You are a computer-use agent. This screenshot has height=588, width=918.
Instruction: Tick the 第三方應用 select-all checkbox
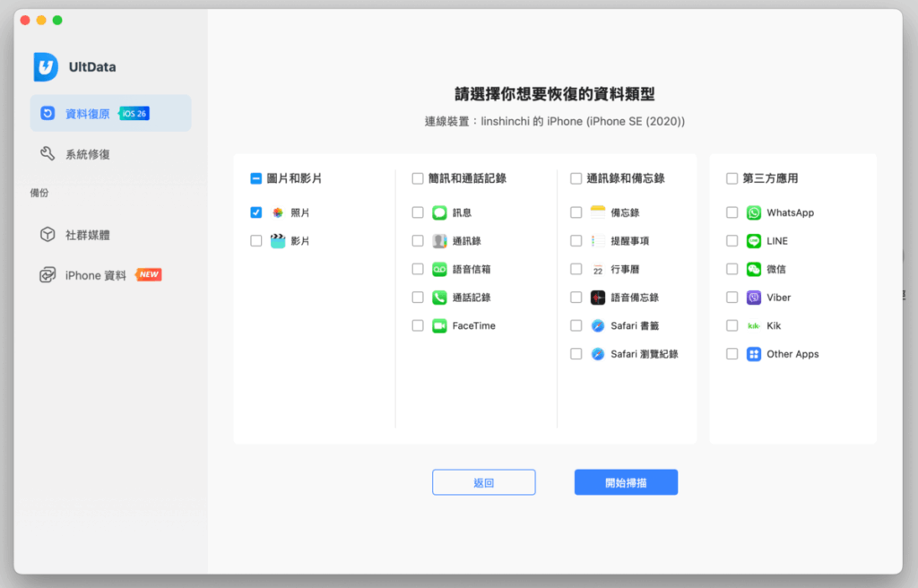[x=732, y=178]
